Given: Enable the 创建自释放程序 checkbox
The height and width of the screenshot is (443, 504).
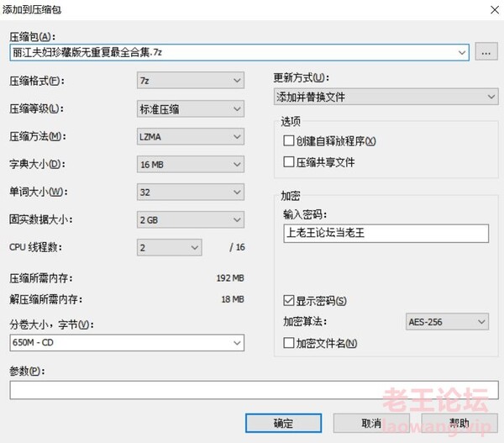Looking at the screenshot, I should point(289,140).
